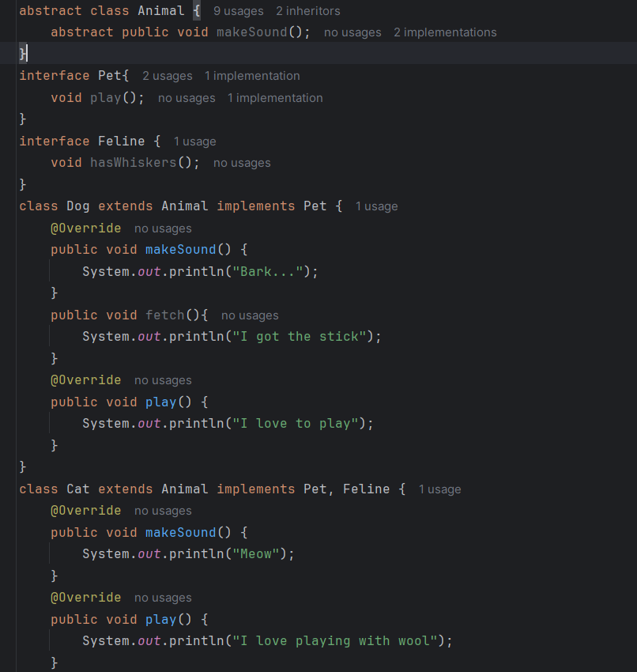Click 'no usages' hint beside abstract makeSound()

tap(352, 32)
